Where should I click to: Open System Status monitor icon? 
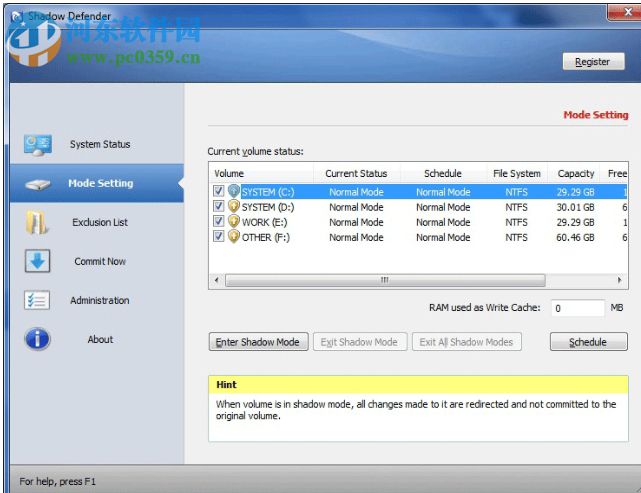pos(37,145)
